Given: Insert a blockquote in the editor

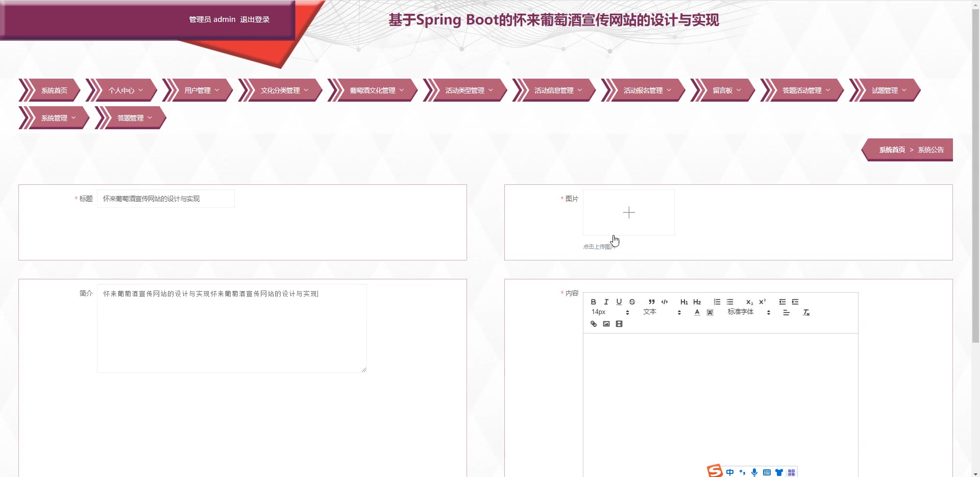Looking at the screenshot, I should tap(651, 302).
